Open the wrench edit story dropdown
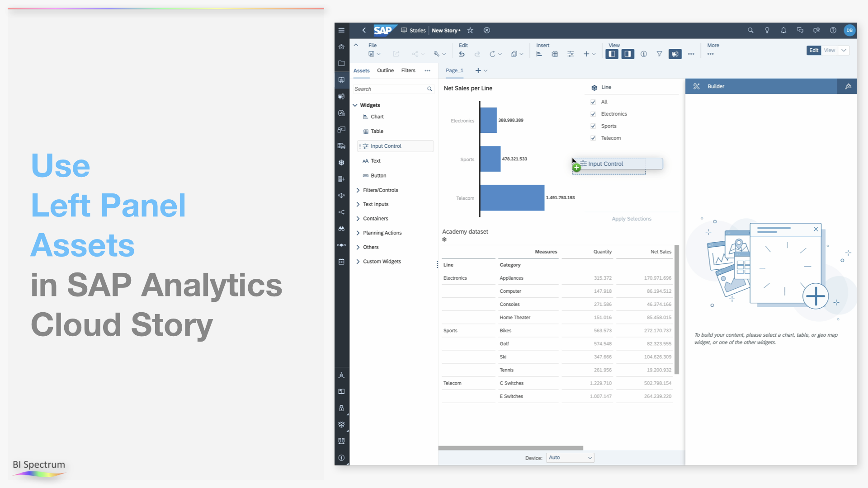Viewport: 868px width, 488px height. [x=439, y=54]
